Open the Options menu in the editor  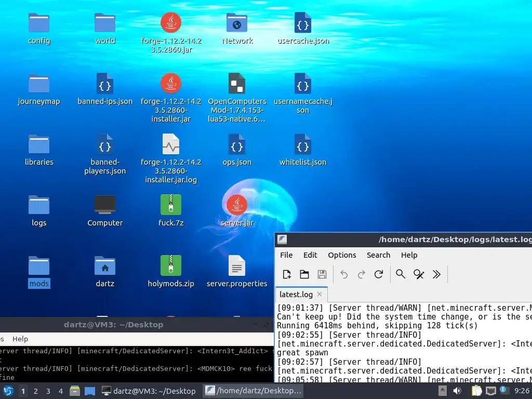342,255
